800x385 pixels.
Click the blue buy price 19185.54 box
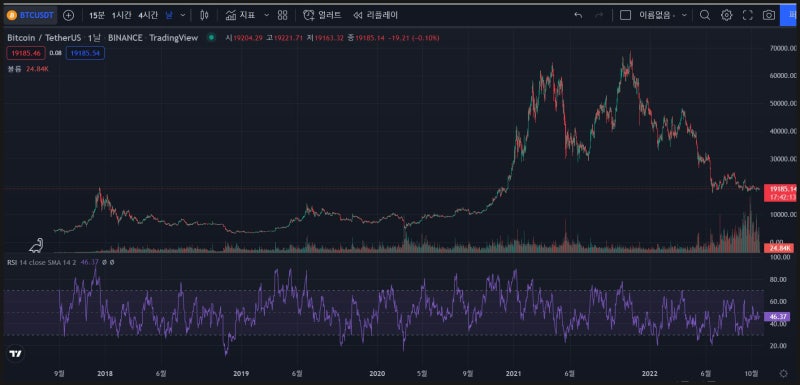tap(85, 53)
